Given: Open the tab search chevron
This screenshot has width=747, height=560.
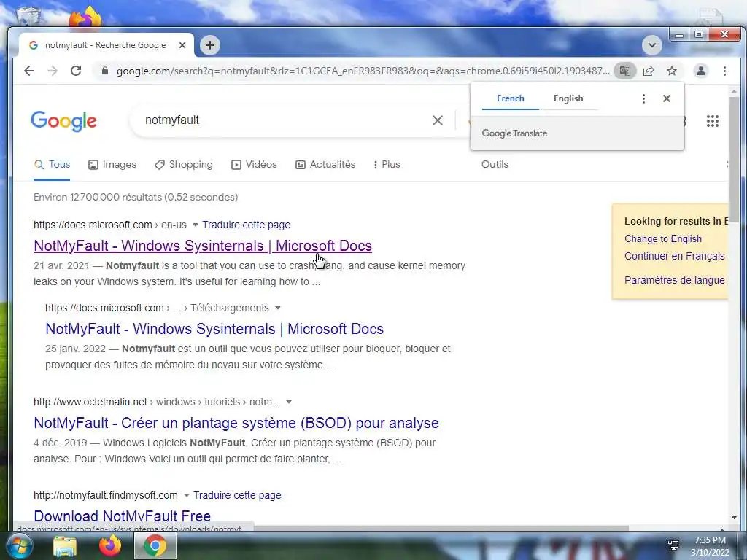Looking at the screenshot, I should point(651,45).
